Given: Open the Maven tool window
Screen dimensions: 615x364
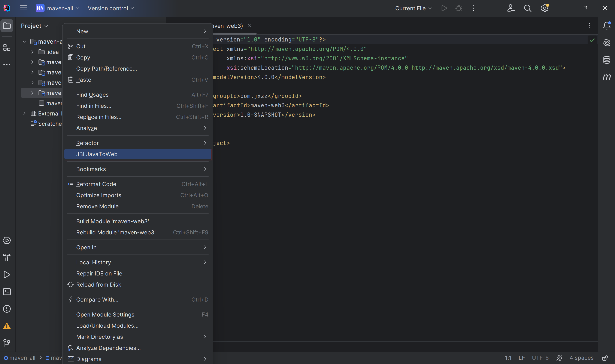Looking at the screenshot, I should pos(607,77).
